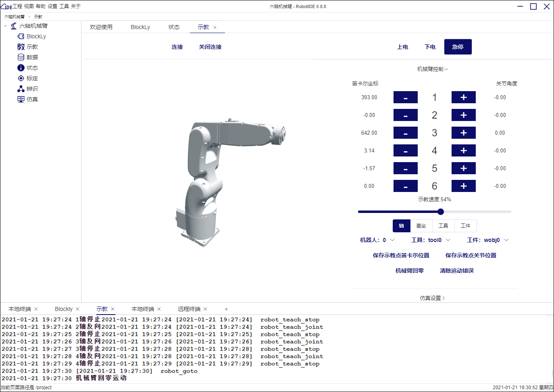Switch to the 欢迎使用 tab

[101, 27]
